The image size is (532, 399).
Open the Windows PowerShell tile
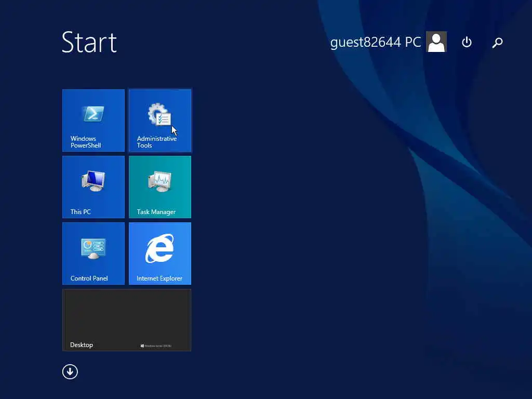[x=94, y=121]
